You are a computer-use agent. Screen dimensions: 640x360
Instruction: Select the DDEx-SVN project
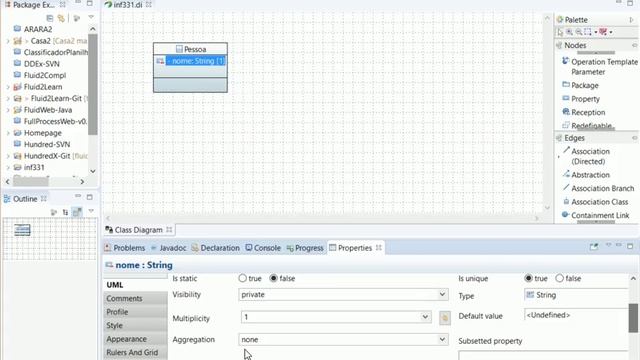point(36,64)
